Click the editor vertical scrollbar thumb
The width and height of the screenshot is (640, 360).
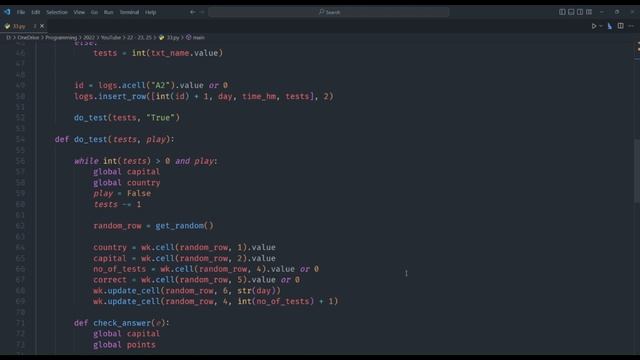coord(636,170)
